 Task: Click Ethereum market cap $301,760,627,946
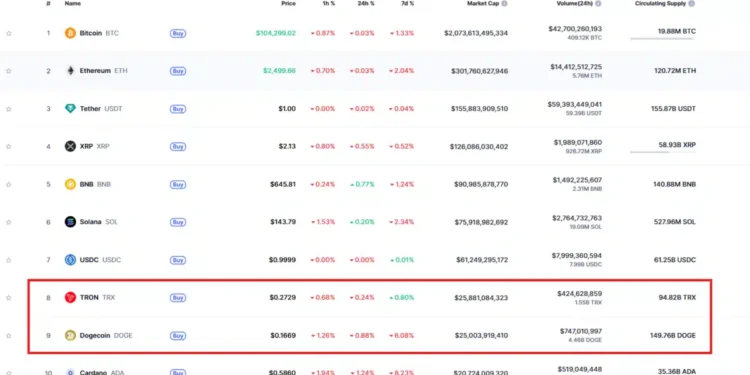point(480,71)
